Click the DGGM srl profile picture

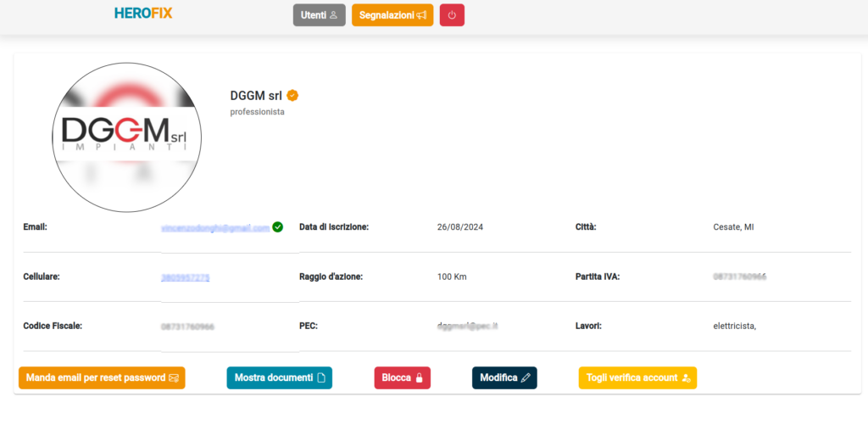tap(127, 137)
